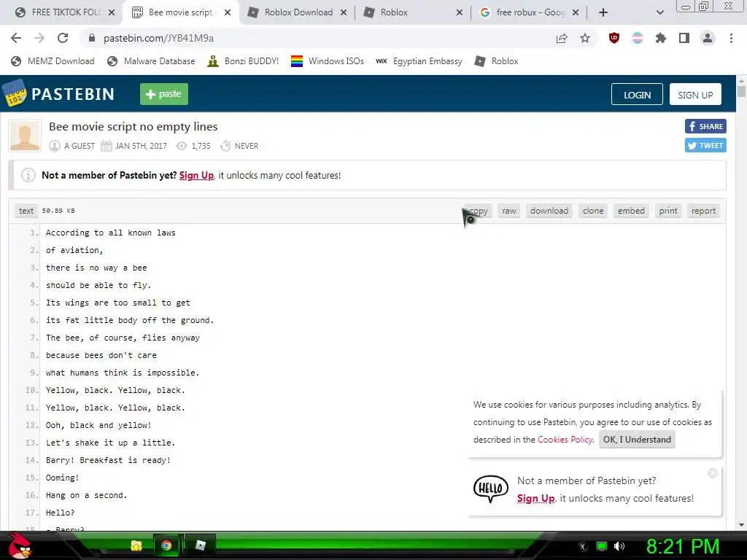The width and height of the screenshot is (747, 560).
Task: Open Bonzi BUDDY! bookmark
Action: click(x=244, y=61)
